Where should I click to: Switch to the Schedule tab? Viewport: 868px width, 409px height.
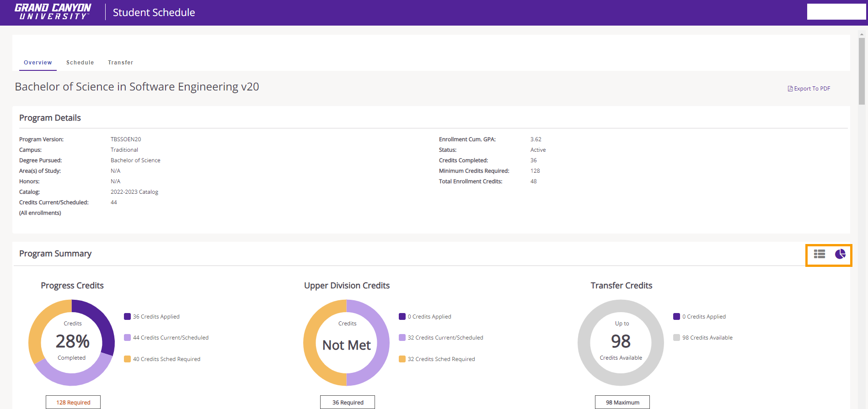click(x=80, y=63)
